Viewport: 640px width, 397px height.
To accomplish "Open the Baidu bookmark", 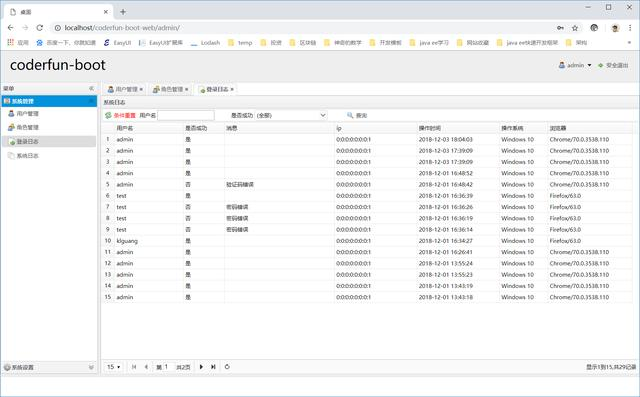I will point(66,42).
